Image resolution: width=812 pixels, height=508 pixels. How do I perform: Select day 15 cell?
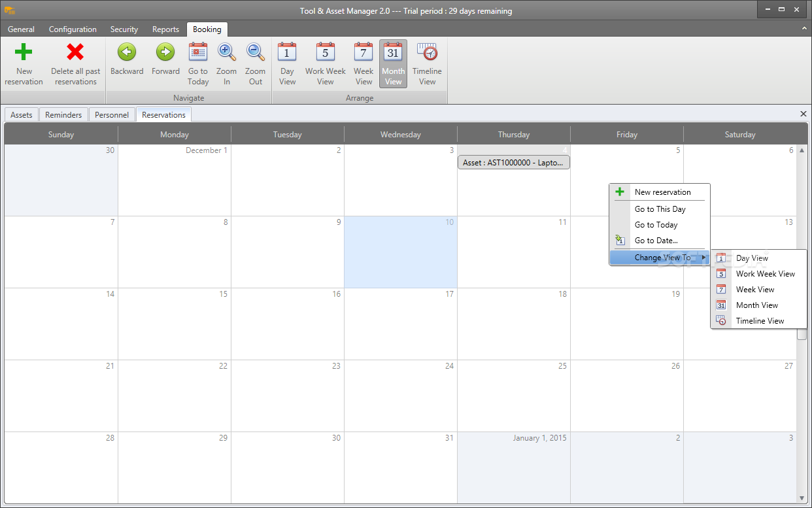[x=175, y=324]
